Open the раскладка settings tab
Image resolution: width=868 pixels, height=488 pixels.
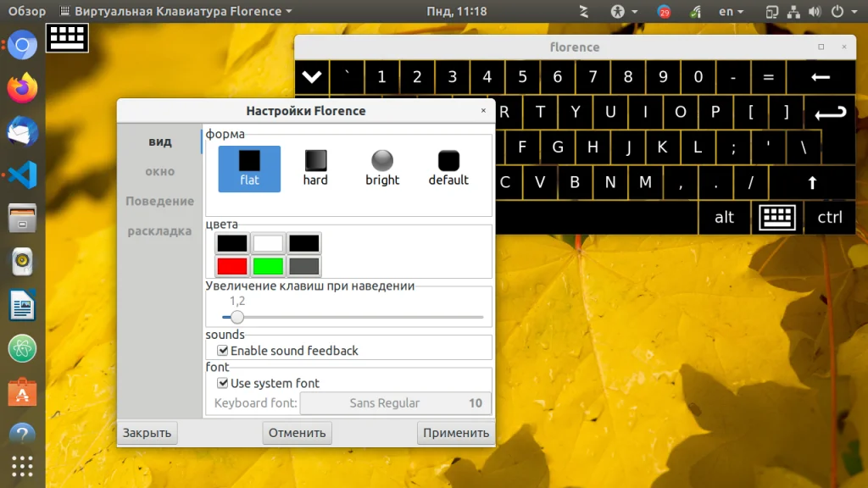pyautogui.click(x=160, y=231)
